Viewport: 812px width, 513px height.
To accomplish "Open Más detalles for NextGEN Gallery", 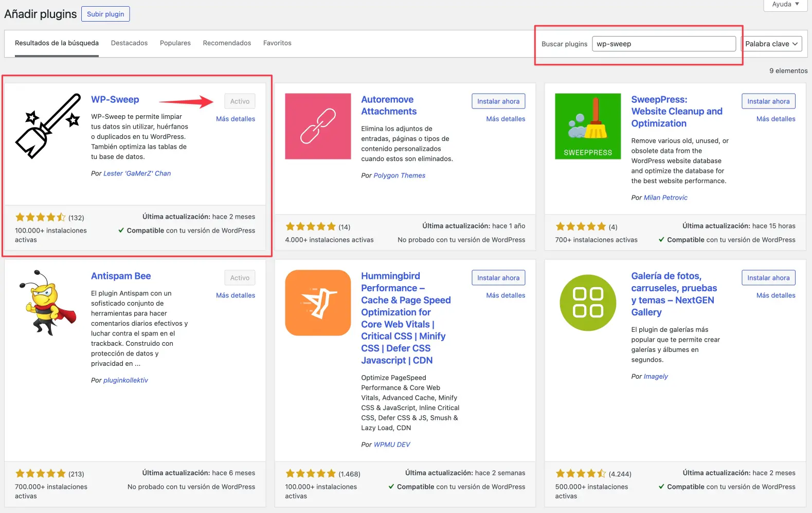I will (x=775, y=295).
